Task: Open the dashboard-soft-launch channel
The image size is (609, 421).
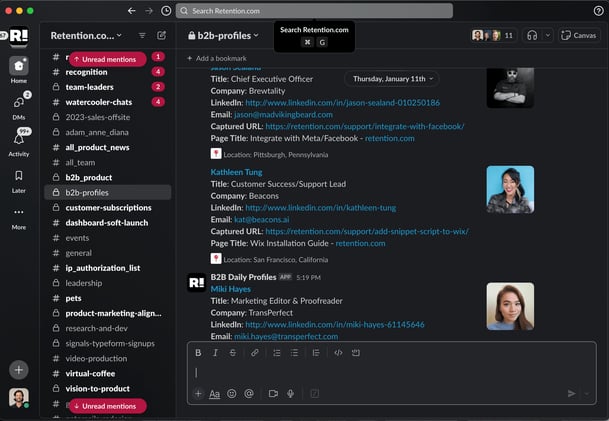Action: [108, 223]
